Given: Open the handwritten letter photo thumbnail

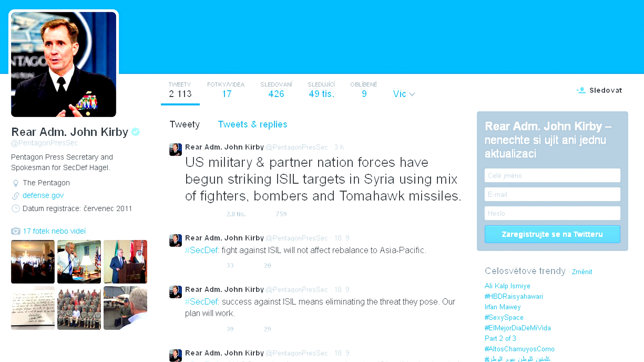Looking at the screenshot, I should tap(33, 308).
